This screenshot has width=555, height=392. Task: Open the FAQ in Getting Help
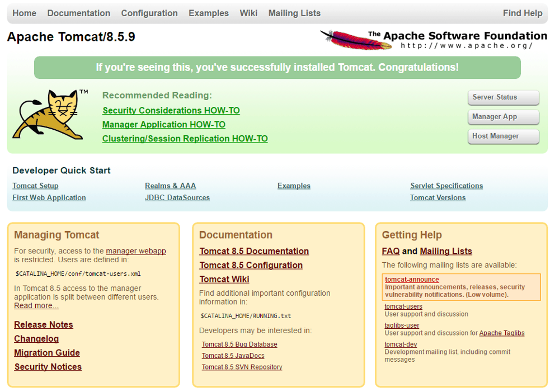390,251
